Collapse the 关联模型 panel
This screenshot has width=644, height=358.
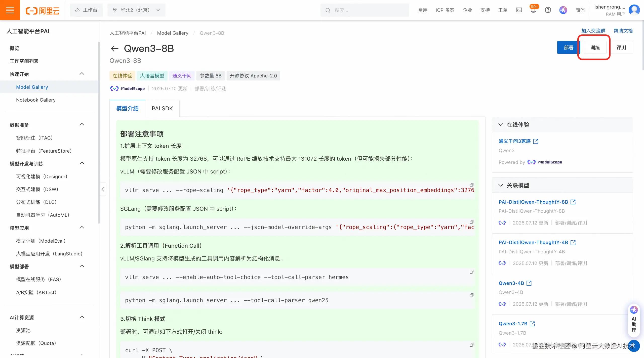coord(501,185)
